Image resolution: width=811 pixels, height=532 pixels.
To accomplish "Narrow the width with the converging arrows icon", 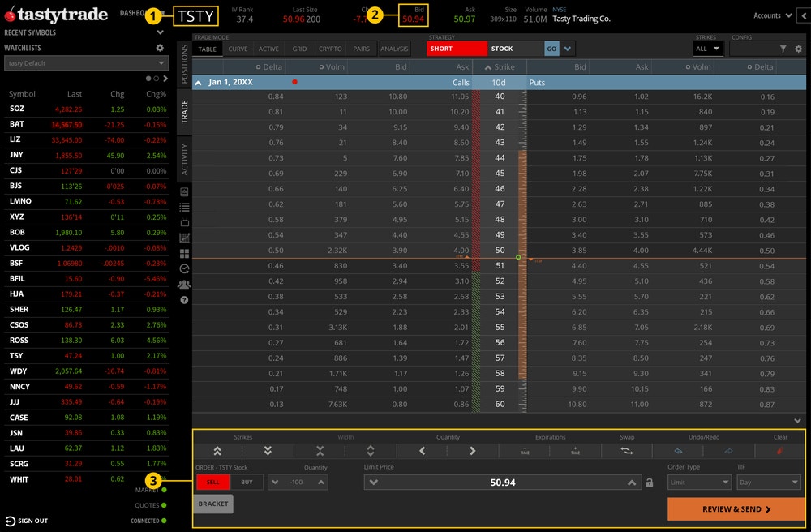I will (320, 451).
